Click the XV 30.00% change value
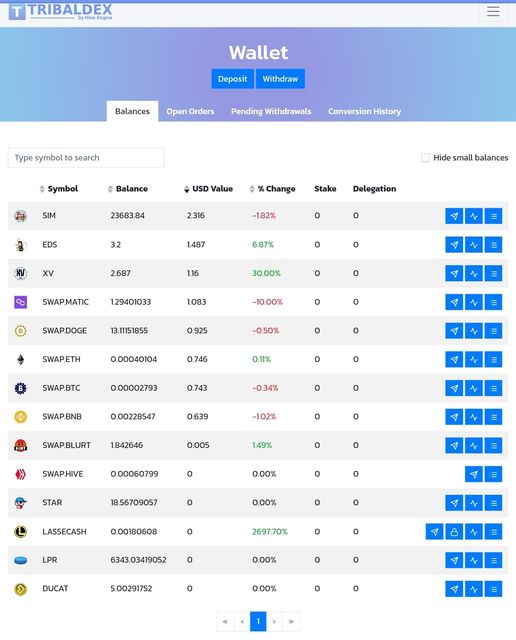The height and width of the screenshot is (640, 516). click(x=266, y=273)
